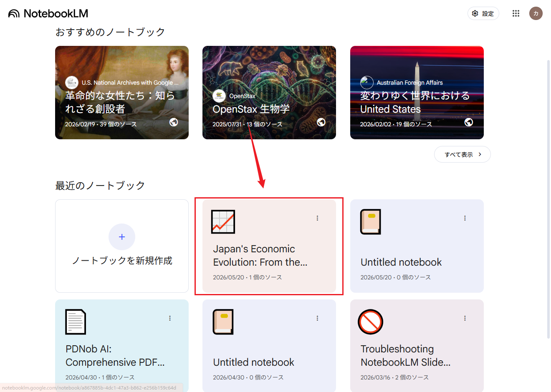
Task: Click book icon of 2026/05/20 Untitled notebook
Action: [371, 221]
